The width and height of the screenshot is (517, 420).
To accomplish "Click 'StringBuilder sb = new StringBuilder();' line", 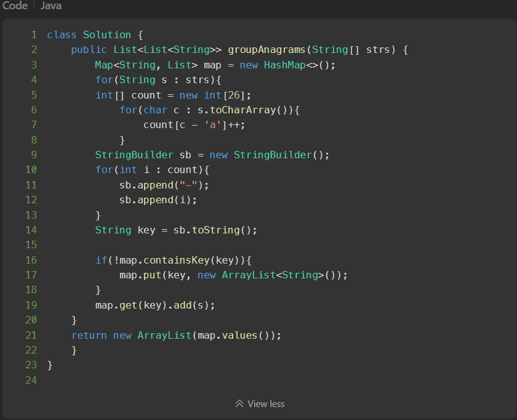I will (212, 155).
